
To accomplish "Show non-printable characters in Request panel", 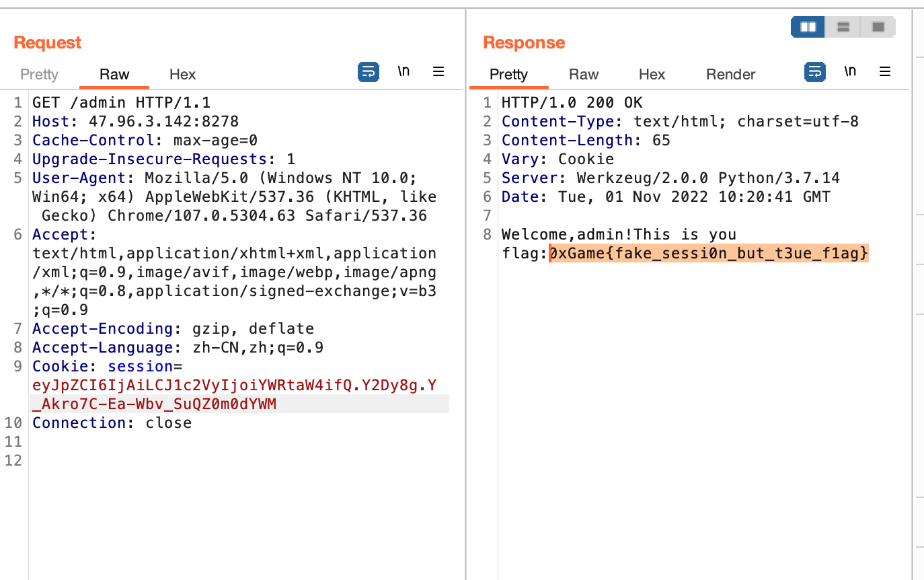I will coord(403,71).
